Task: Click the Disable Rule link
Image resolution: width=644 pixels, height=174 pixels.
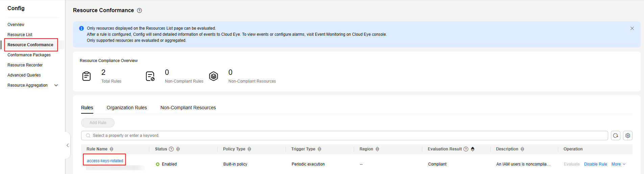Action: [x=595, y=164]
